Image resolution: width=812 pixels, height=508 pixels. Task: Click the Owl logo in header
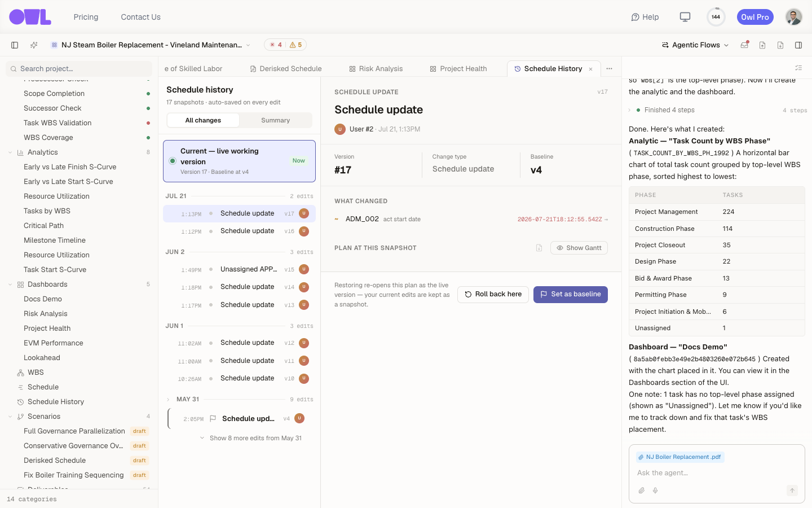tap(30, 17)
